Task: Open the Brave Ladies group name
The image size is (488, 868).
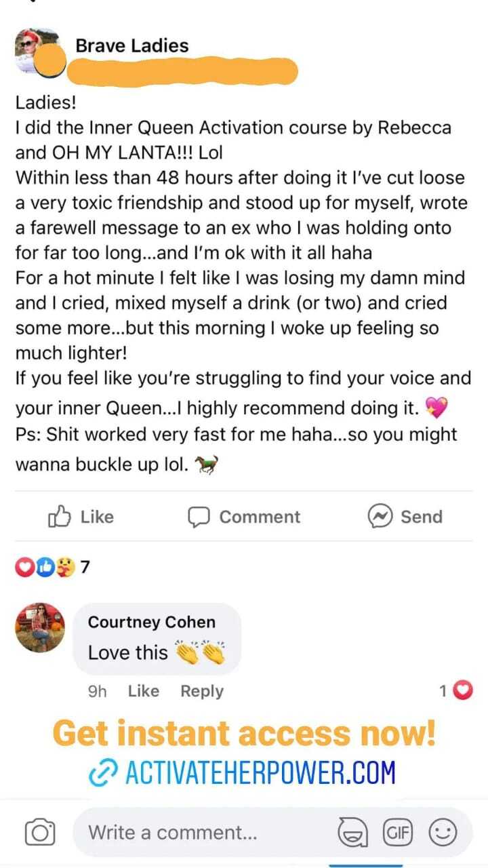Action: pyautogui.click(x=132, y=45)
